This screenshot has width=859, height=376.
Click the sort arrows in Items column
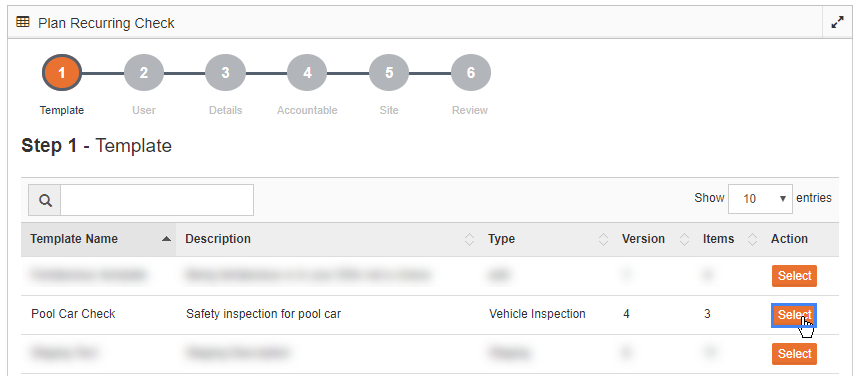click(752, 240)
